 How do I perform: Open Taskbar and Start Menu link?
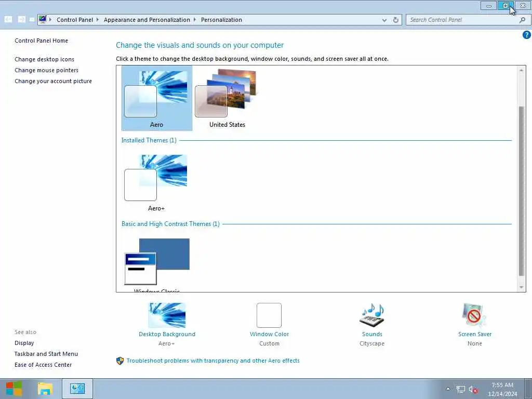click(46, 354)
